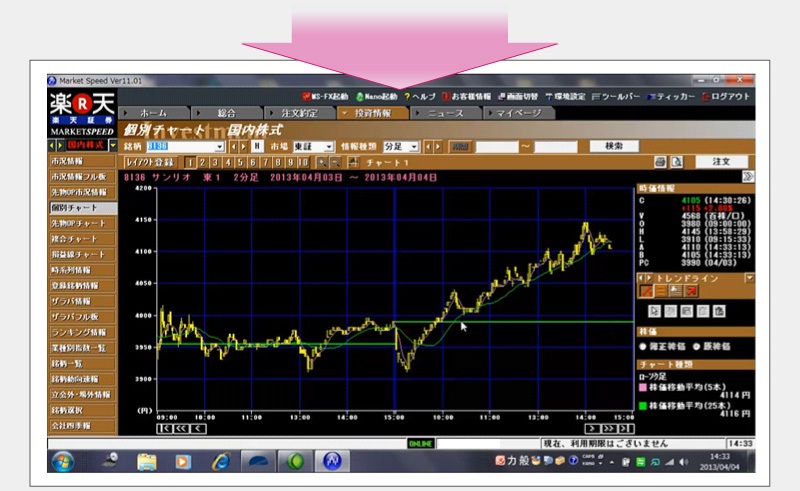The height and width of the screenshot is (491, 800).
Task: Click the chart settings icon beside チャート1
Action: [353, 163]
